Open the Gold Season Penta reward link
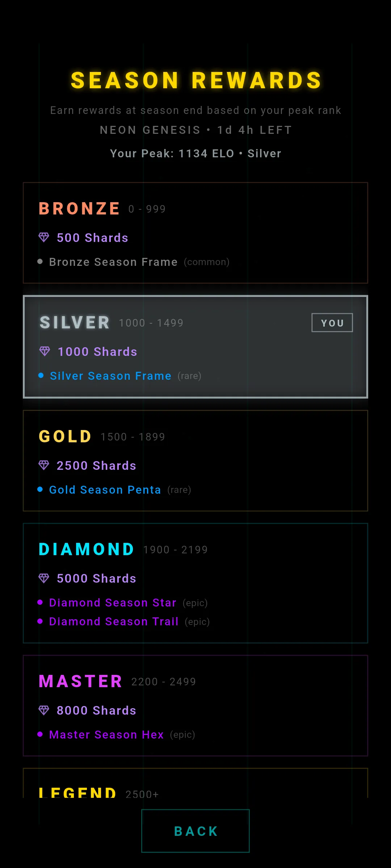391x868 pixels. tap(105, 489)
